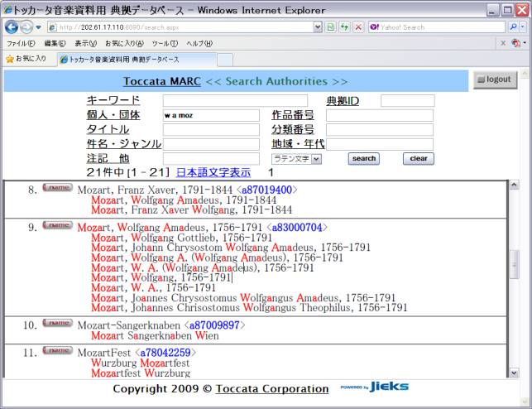This screenshot has width=532, height=409.
Task: Click the search button
Action: 364,158
